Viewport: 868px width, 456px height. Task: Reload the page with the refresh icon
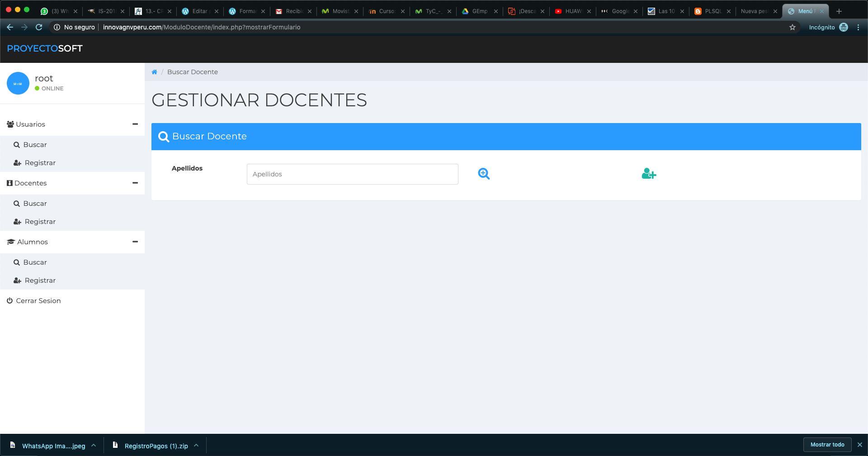[x=39, y=27]
